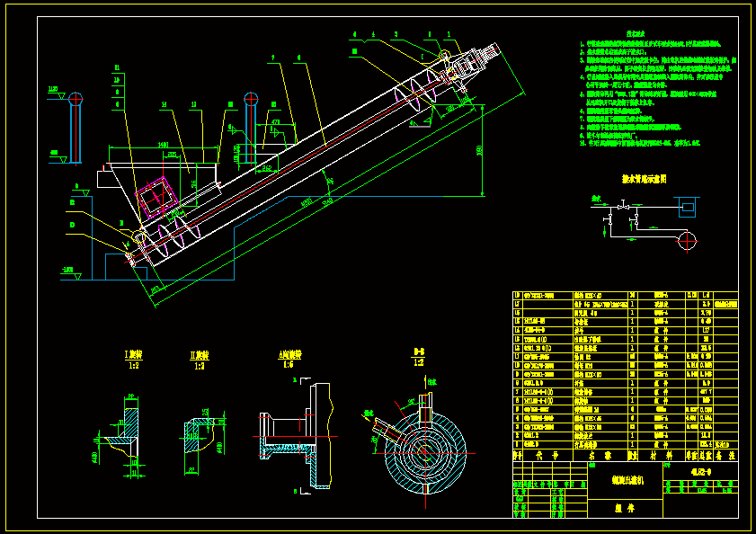Viewport: 756px width, 534px height.
Task: Click the drawing number cell in the title block
Action: (700, 471)
